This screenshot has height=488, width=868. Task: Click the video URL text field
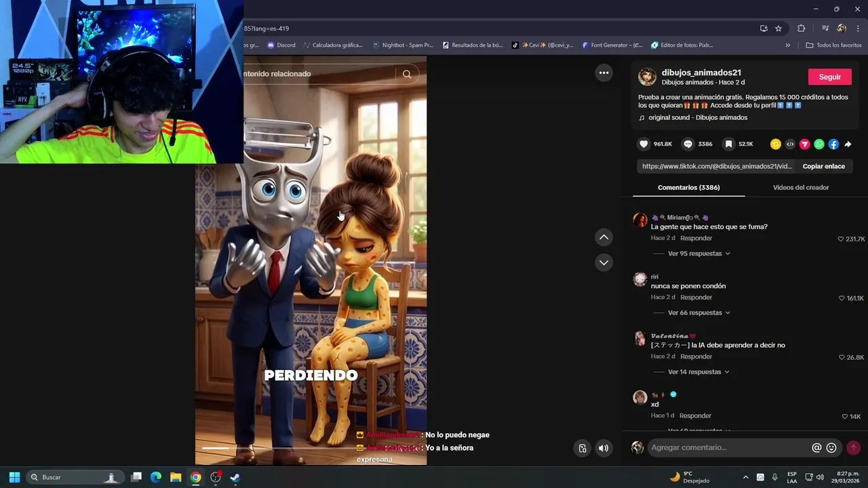pos(717,166)
